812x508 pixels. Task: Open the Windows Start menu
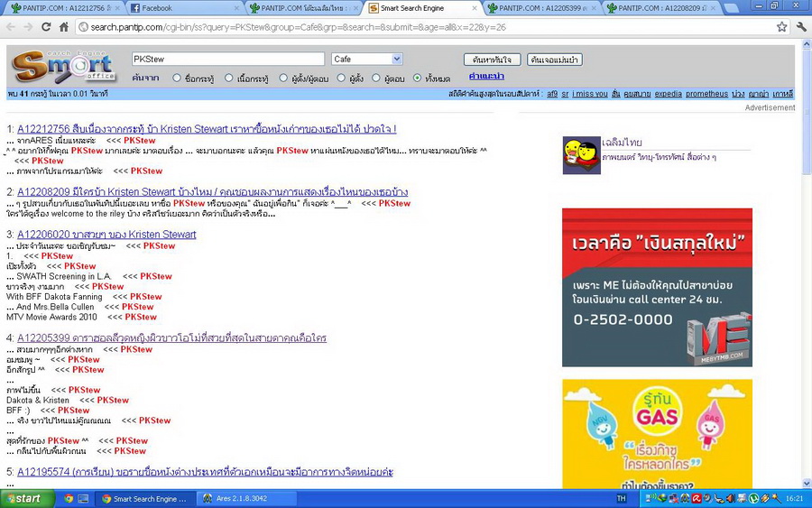27,499
